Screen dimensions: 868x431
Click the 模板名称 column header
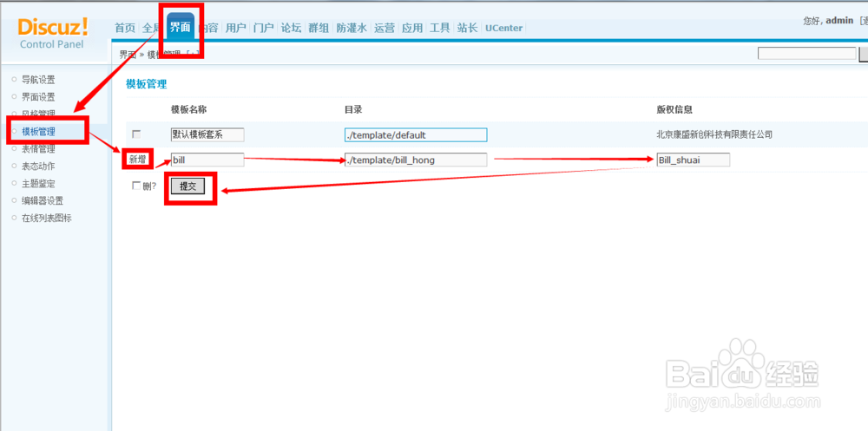point(188,109)
